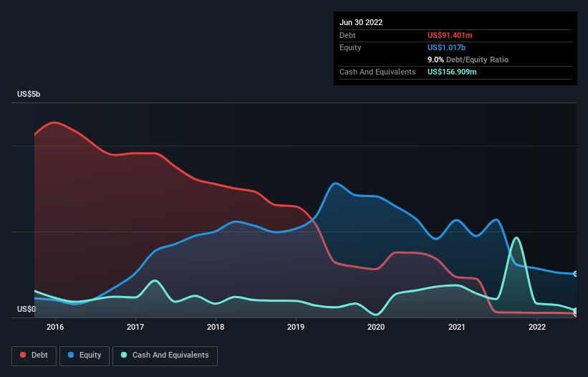Click the US$0 y-axis label

(x=26, y=309)
